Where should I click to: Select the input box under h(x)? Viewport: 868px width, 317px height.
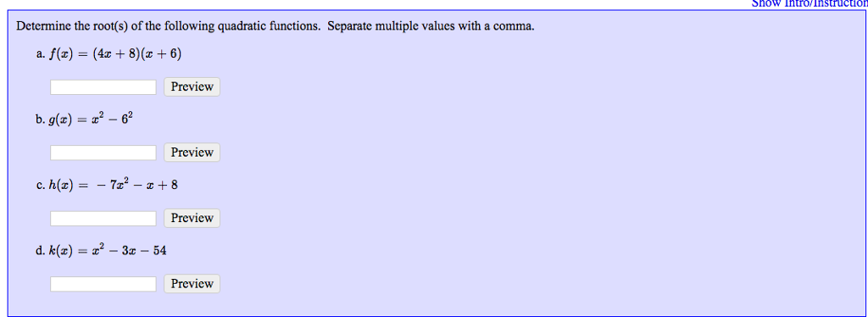pos(103,219)
